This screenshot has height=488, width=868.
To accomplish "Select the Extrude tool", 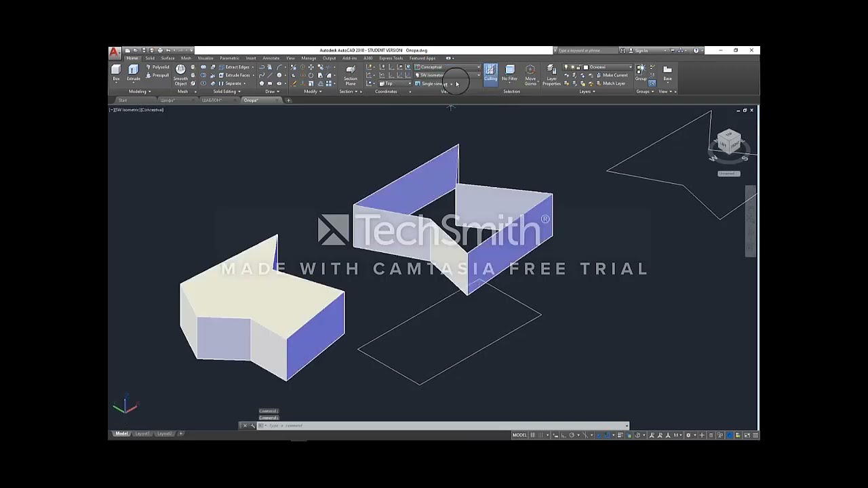I will (x=134, y=73).
